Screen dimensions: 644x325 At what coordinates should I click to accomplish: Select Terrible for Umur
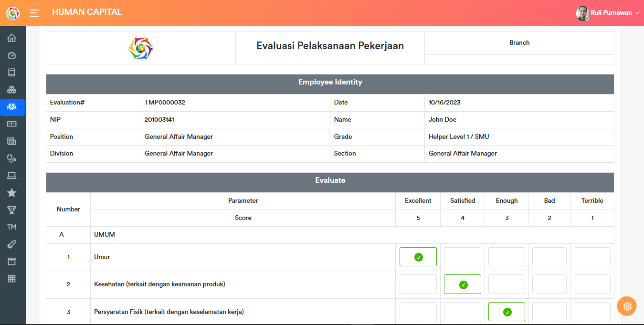[592, 257]
